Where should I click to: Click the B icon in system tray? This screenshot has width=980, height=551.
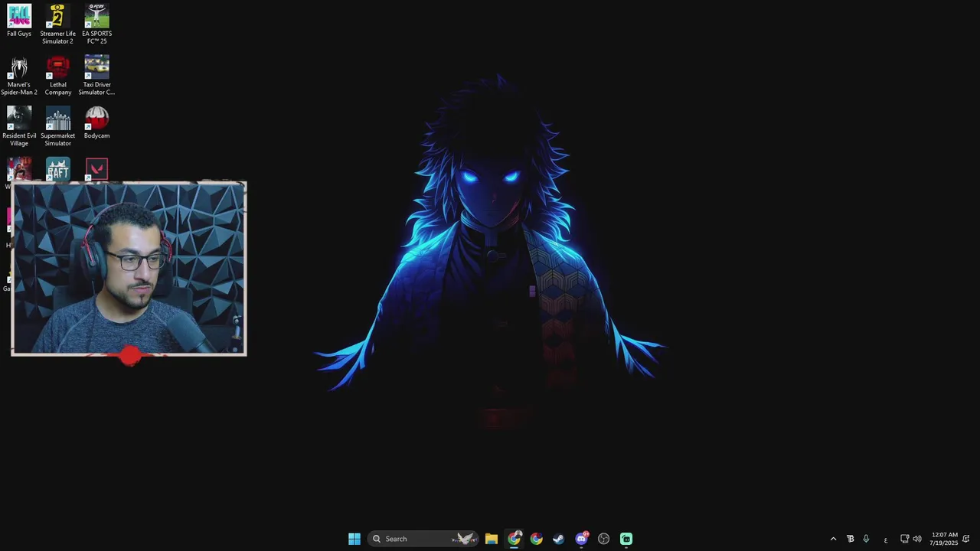(x=850, y=539)
